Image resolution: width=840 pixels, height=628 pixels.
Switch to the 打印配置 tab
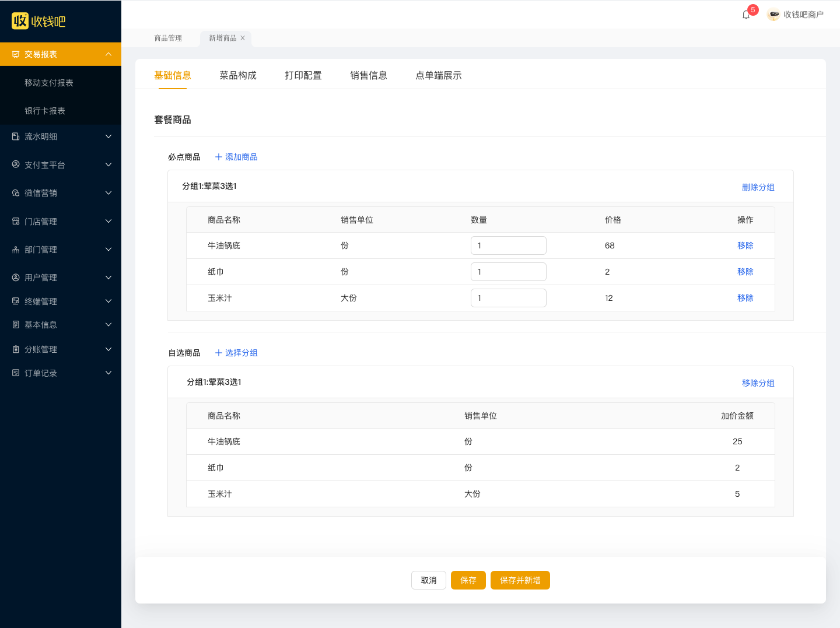pos(303,75)
